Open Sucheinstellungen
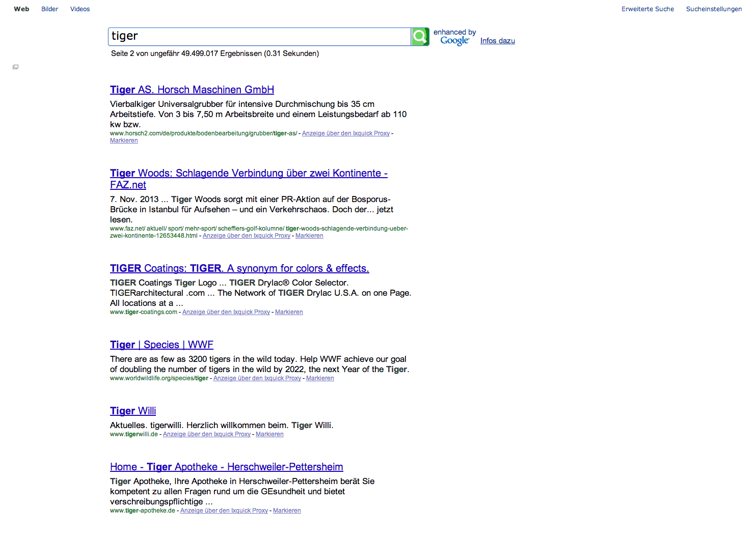The width and height of the screenshot is (756, 536). (x=714, y=9)
